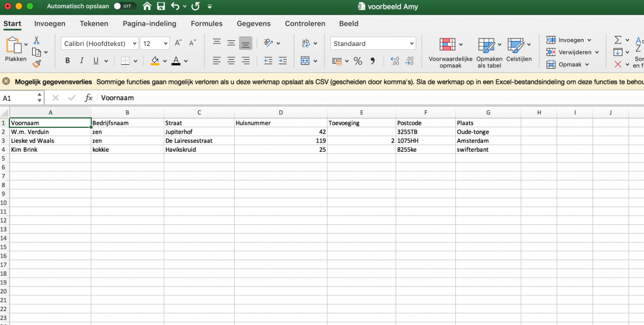
Task: Toggle italic formatting
Action: click(82, 61)
